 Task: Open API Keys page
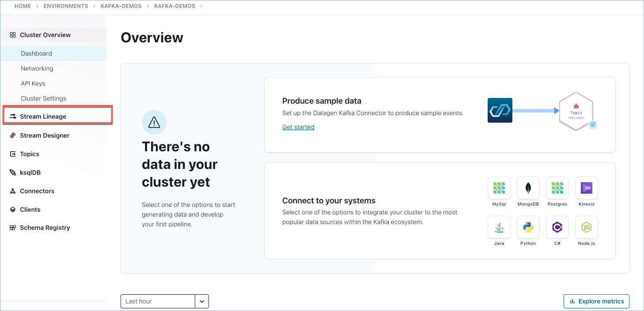[33, 83]
